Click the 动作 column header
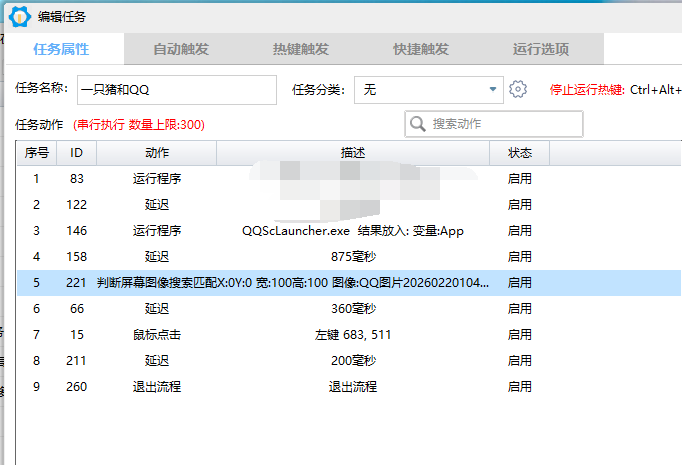The height and width of the screenshot is (465, 682). coord(157,153)
